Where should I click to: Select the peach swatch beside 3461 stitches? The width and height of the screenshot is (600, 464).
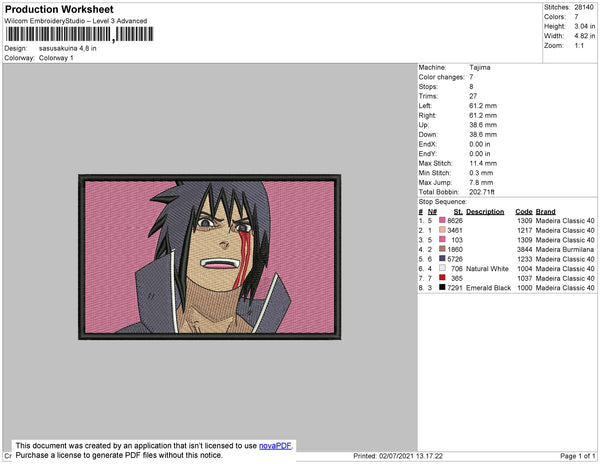[x=442, y=230]
